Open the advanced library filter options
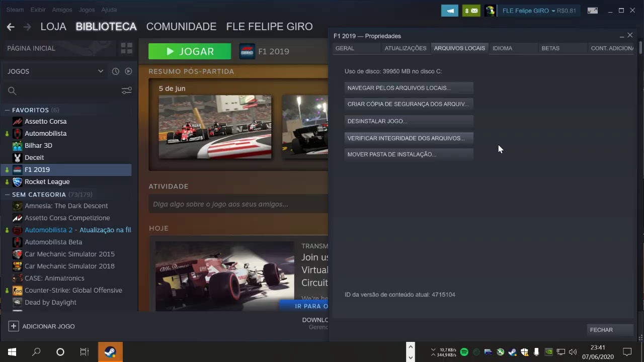Viewport: 644px width, 362px height. (127, 90)
